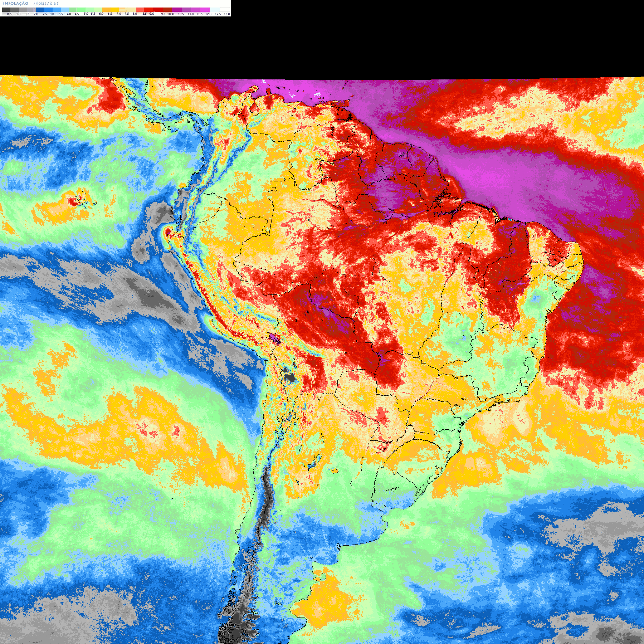Select the yellow legend swatch above 7.0
The width and height of the screenshot is (644, 644).
coord(115,10)
